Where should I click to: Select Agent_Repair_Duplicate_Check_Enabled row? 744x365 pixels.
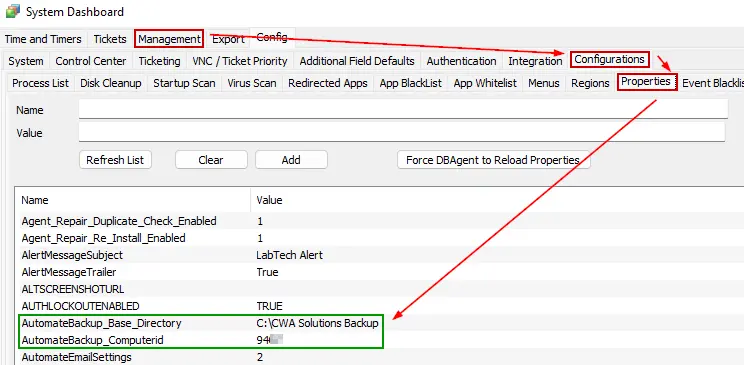pyautogui.click(x=380, y=221)
